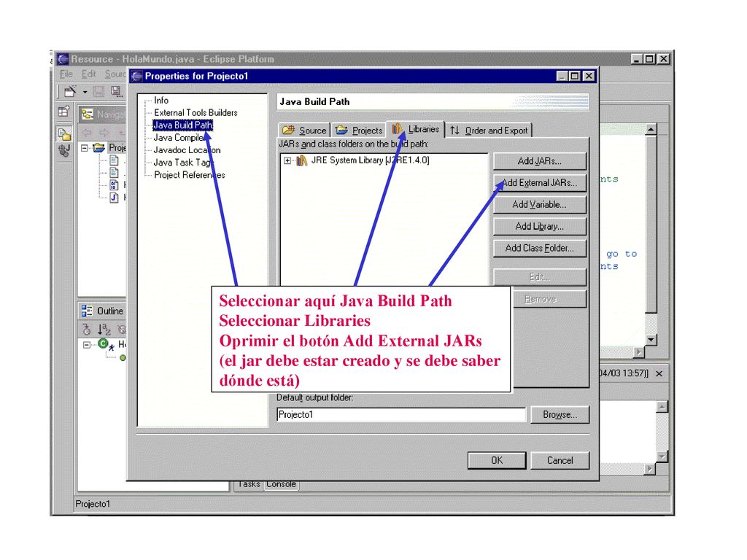The width and height of the screenshot is (747, 560).
Task: Click the Outline view icon
Action: 88,311
